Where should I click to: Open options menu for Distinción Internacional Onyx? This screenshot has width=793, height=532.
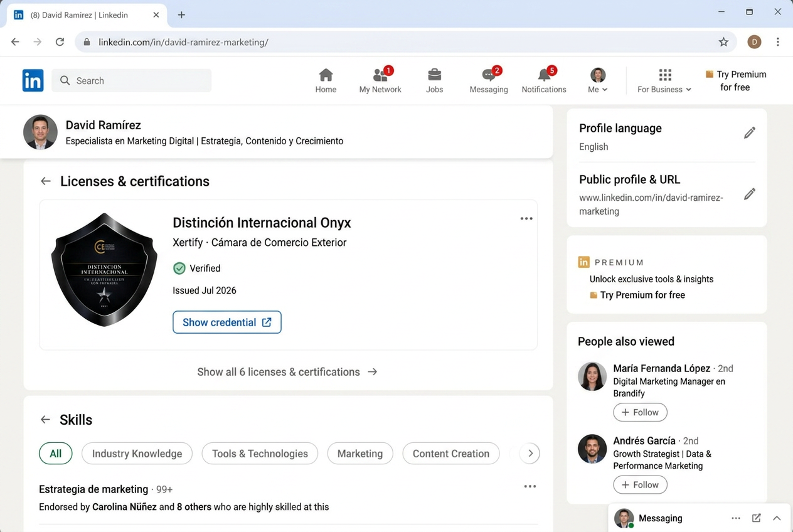[526, 218]
